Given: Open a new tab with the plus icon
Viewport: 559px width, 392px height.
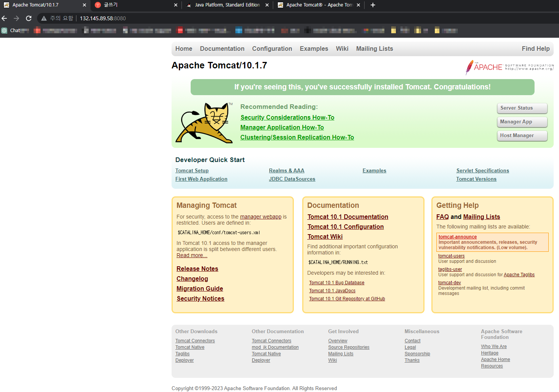Looking at the screenshot, I should coord(373,5).
